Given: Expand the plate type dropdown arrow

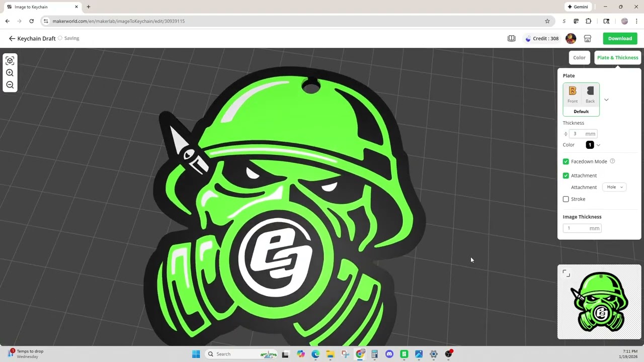Looking at the screenshot, I should [x=606, y=100].
